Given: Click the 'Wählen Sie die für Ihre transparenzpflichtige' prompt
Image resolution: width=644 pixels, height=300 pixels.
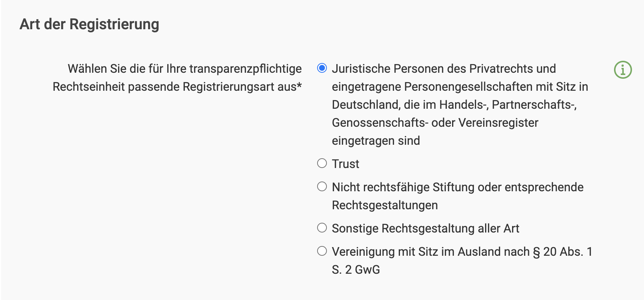Looking at the screenshot, I should (184, 69).
